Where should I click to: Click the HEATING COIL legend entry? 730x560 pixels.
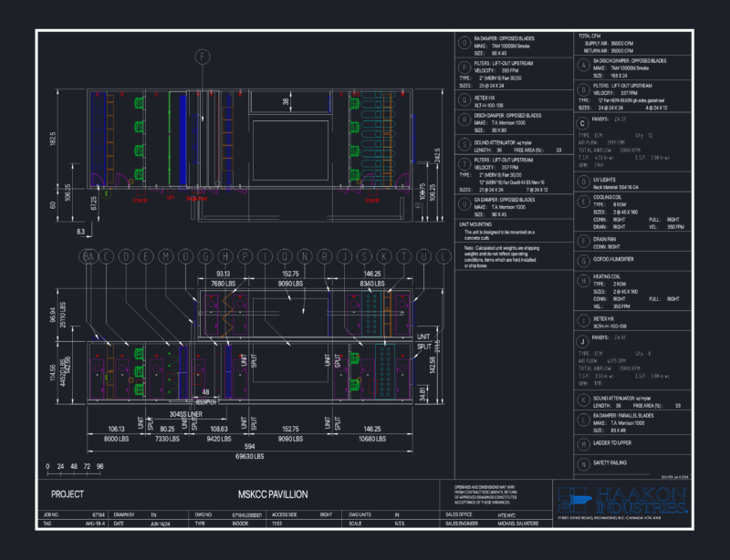(607, 276)
